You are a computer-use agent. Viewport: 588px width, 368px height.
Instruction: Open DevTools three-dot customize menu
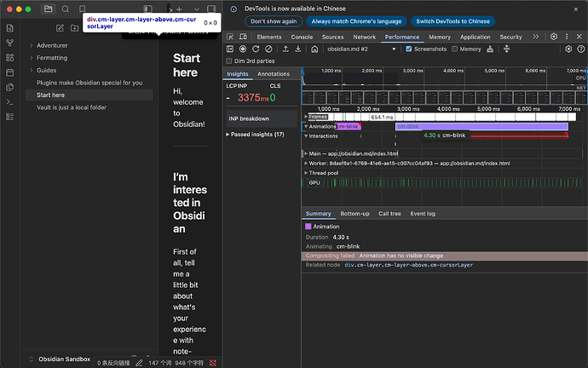(x=567, y=37)
